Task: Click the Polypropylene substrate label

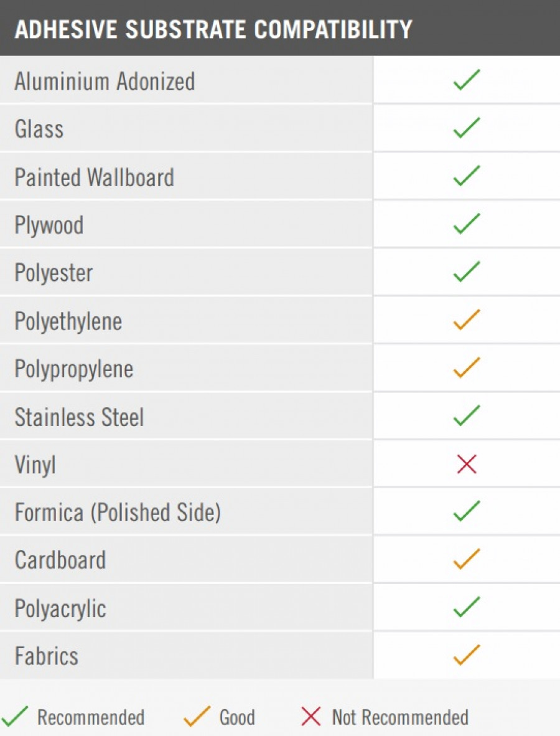Action: pos(74,369)
